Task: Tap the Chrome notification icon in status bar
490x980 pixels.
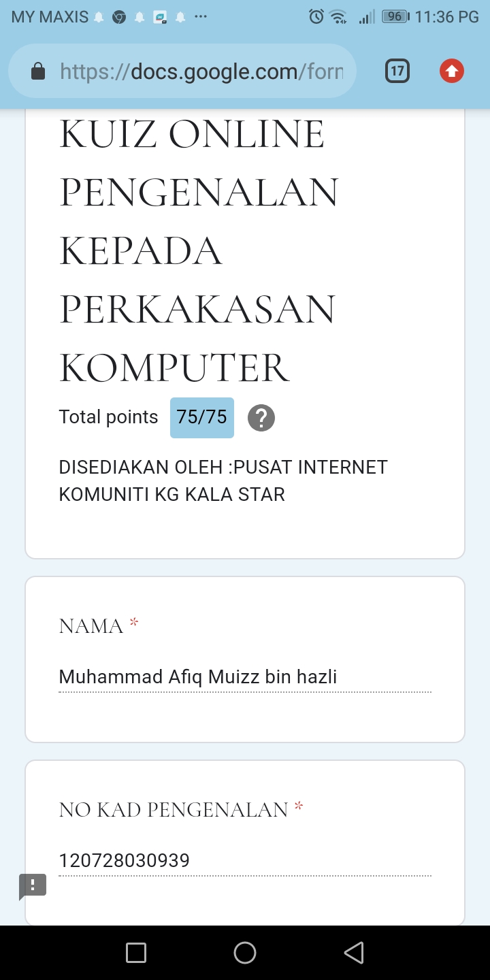Action: [x=119, y=17]
